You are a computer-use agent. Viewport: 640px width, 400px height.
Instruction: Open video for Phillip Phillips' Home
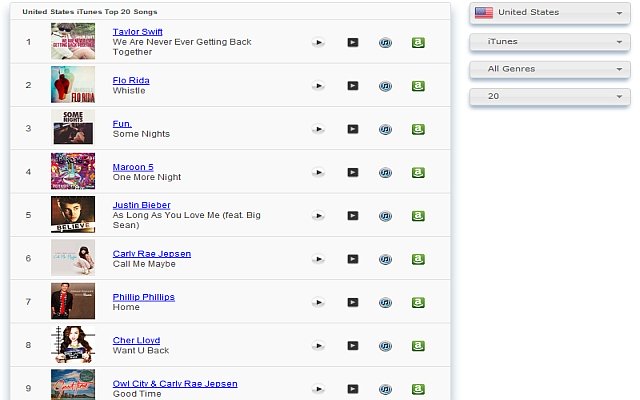353,302
